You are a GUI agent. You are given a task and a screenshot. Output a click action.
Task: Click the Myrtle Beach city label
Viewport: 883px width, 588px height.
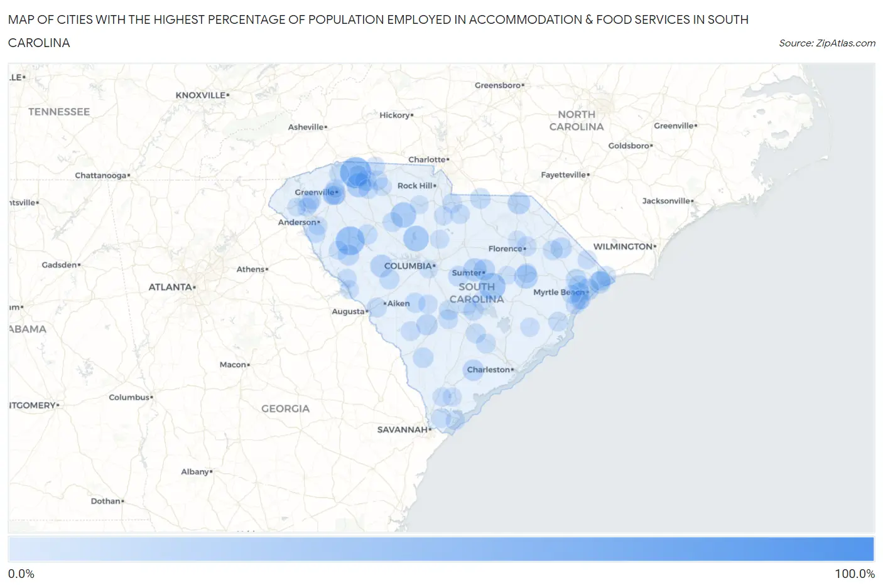click(561, 292)
